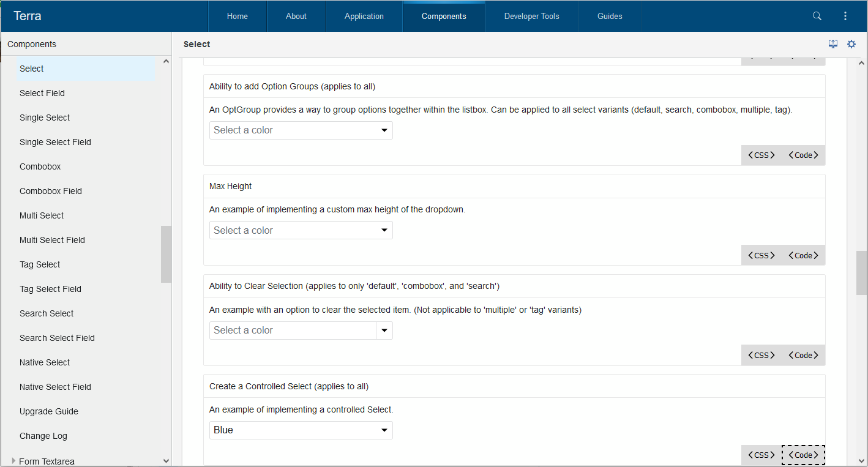Show CSS for the Max Height example
868x467 pixels.
coord(760,255)
